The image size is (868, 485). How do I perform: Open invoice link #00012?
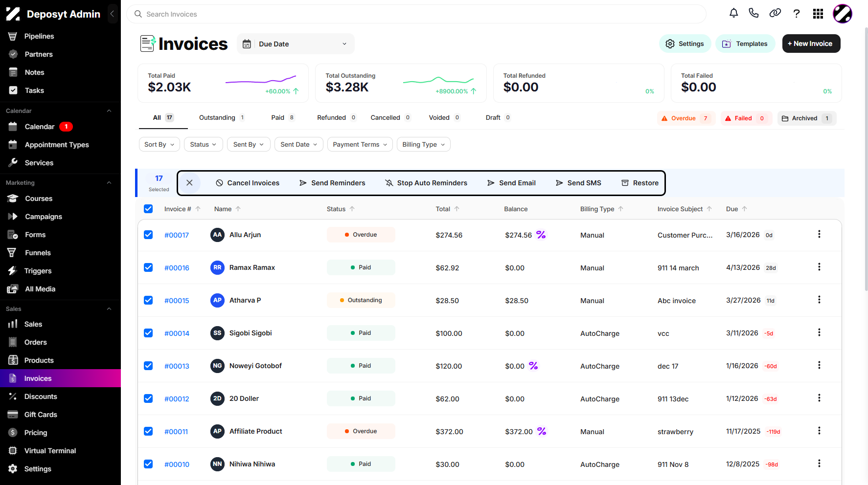(x=177, y=399)
